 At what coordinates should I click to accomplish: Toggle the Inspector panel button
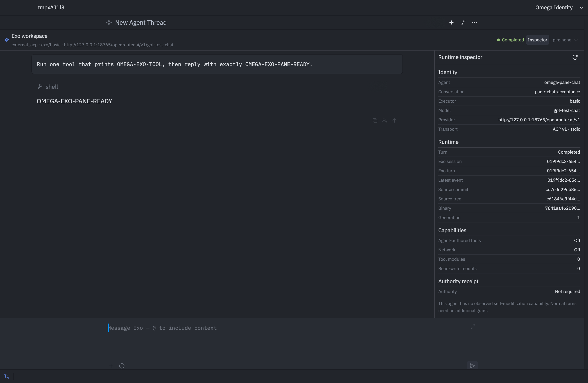(537, 40)
